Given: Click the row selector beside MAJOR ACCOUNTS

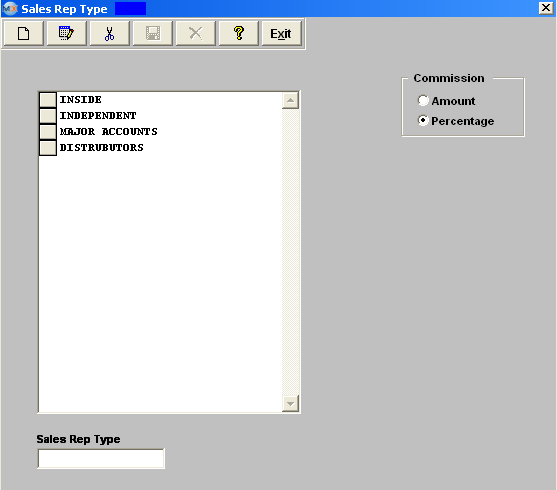Looking at the screenshot, I should (48, 132).
